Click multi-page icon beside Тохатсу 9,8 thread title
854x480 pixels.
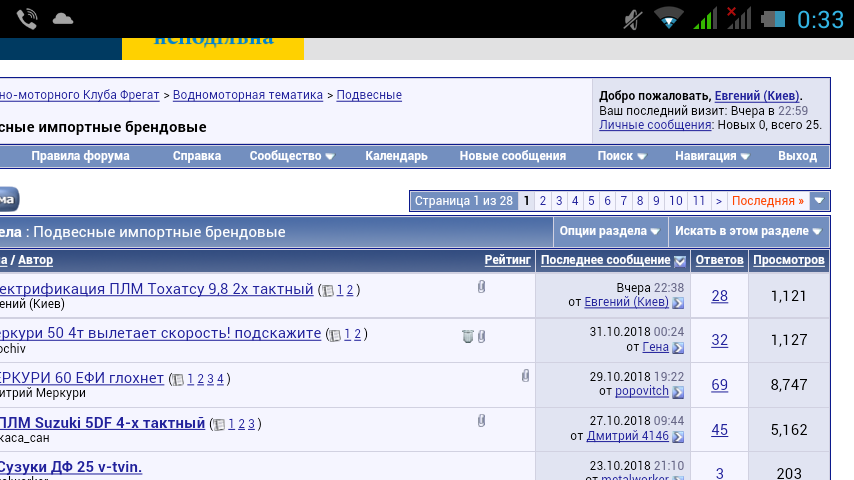pos(327,291)
